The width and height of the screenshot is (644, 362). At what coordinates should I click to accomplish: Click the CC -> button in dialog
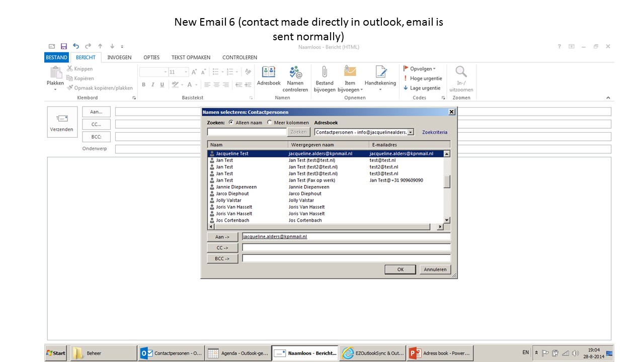click(x=222, y=247)
